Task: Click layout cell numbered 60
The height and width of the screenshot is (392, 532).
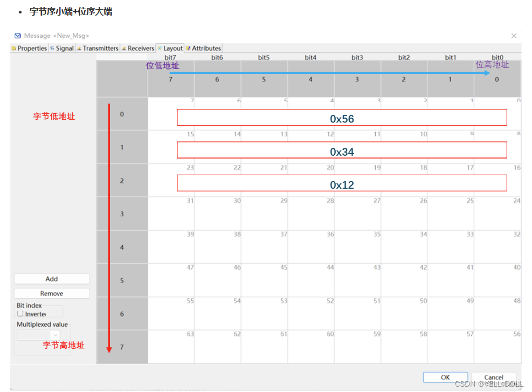Action: pos(311,347)
